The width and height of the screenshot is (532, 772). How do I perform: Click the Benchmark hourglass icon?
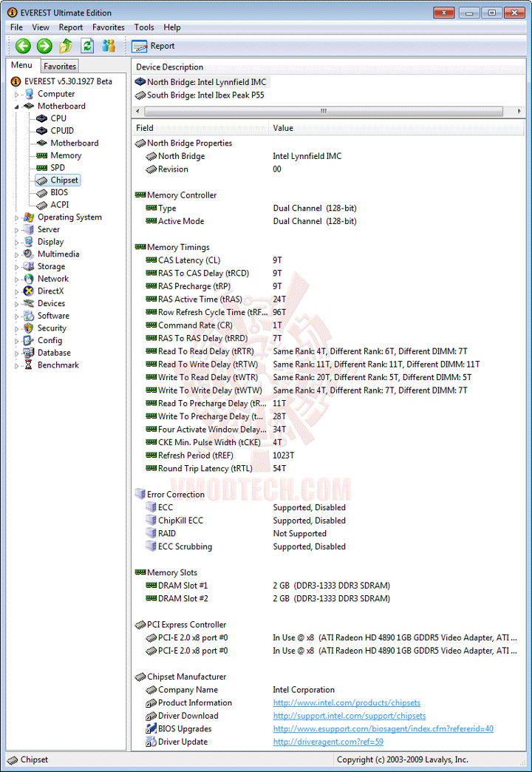29,365
